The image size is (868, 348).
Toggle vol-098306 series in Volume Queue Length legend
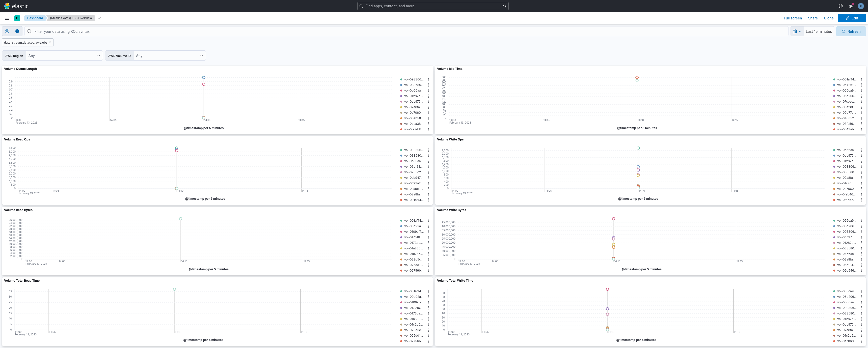pos(414,79)
